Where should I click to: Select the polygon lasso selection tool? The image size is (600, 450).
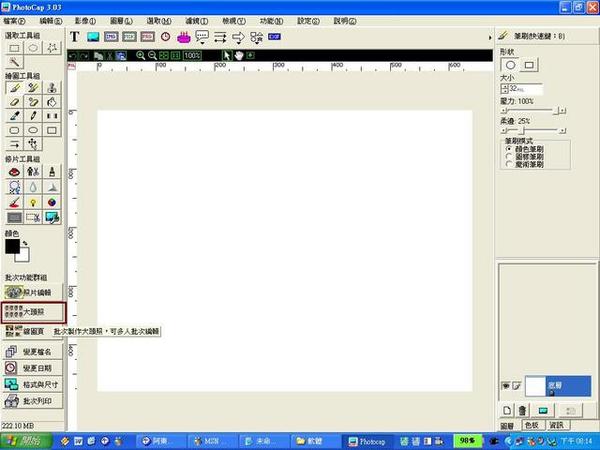[52, 48]
